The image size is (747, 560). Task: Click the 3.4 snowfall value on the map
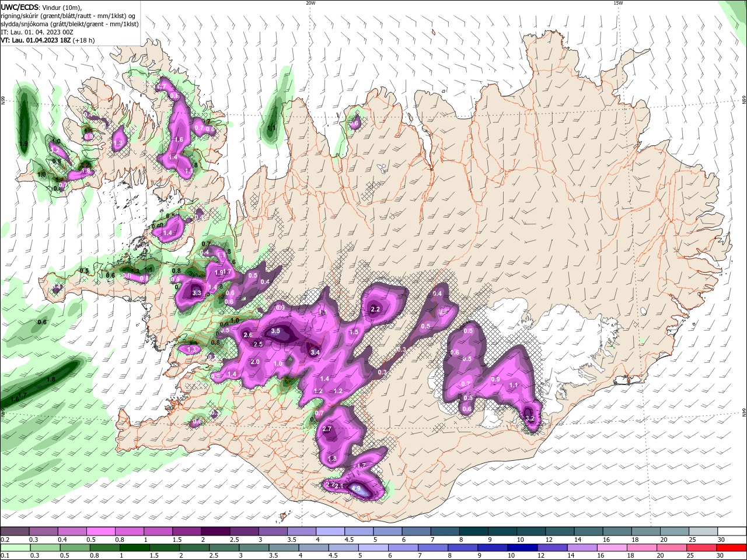(315, 352)
